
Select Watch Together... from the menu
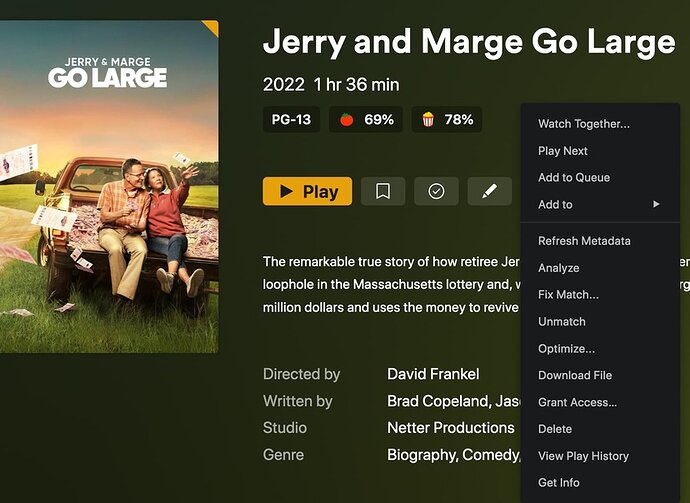click(584, 124)
